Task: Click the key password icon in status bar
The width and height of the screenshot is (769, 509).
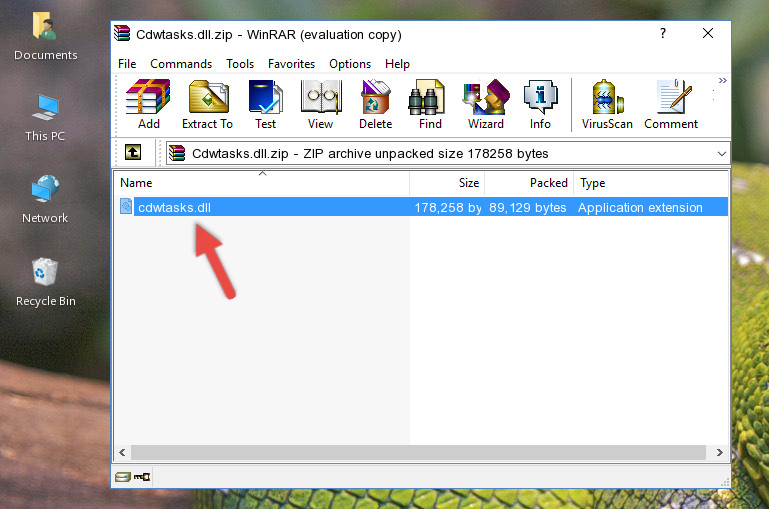Action: coord(142,477)
